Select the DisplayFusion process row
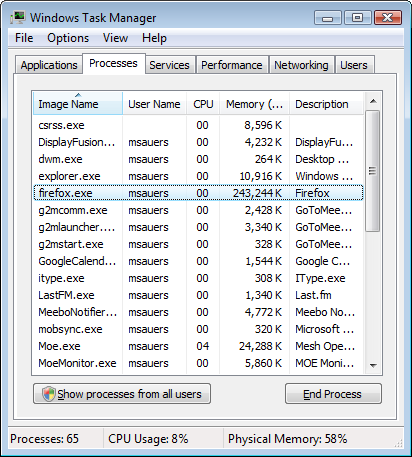 click(198, 142)
